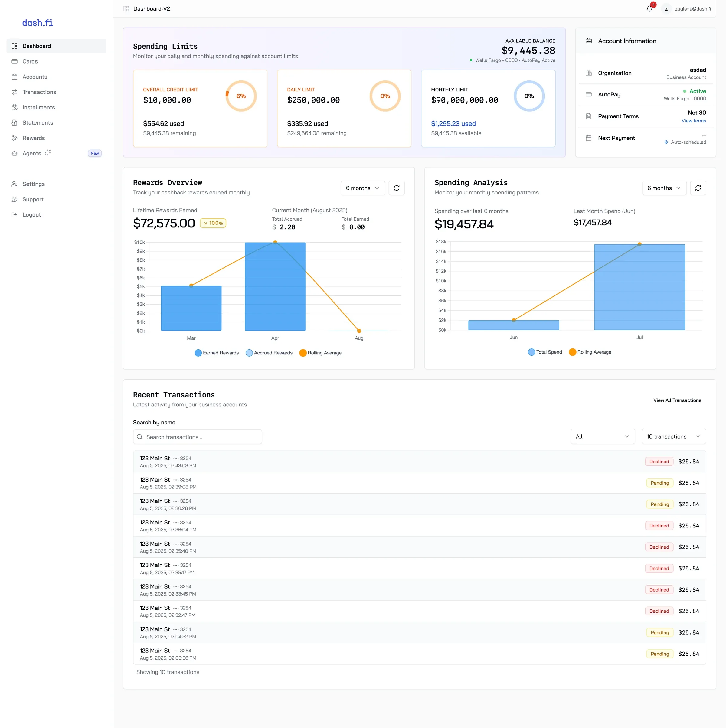
Task: Click the April bar in Rewards chart
Action: 275,287
